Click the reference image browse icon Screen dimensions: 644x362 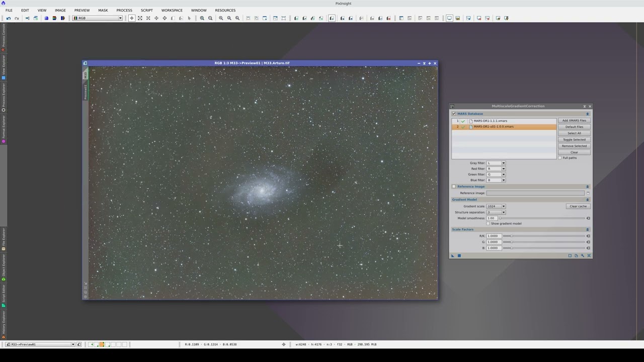(x=588, y=193)
